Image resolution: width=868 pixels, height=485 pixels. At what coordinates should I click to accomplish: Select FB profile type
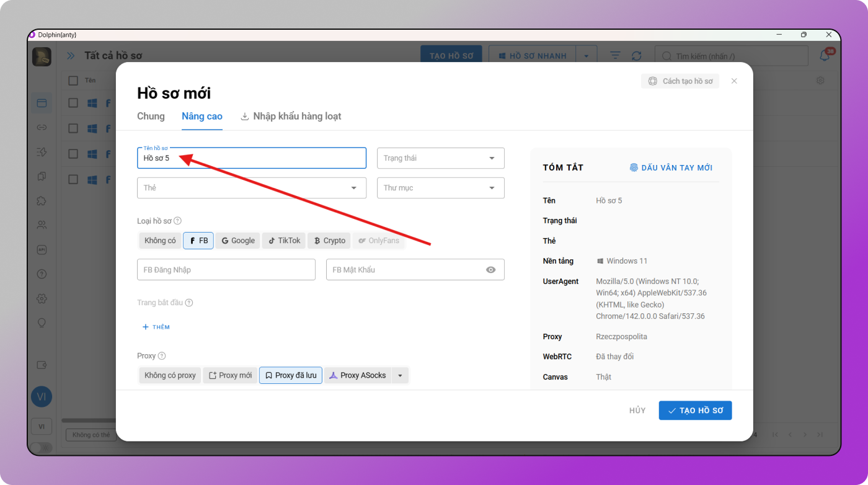pyautogui.click(x=198, y=241)
